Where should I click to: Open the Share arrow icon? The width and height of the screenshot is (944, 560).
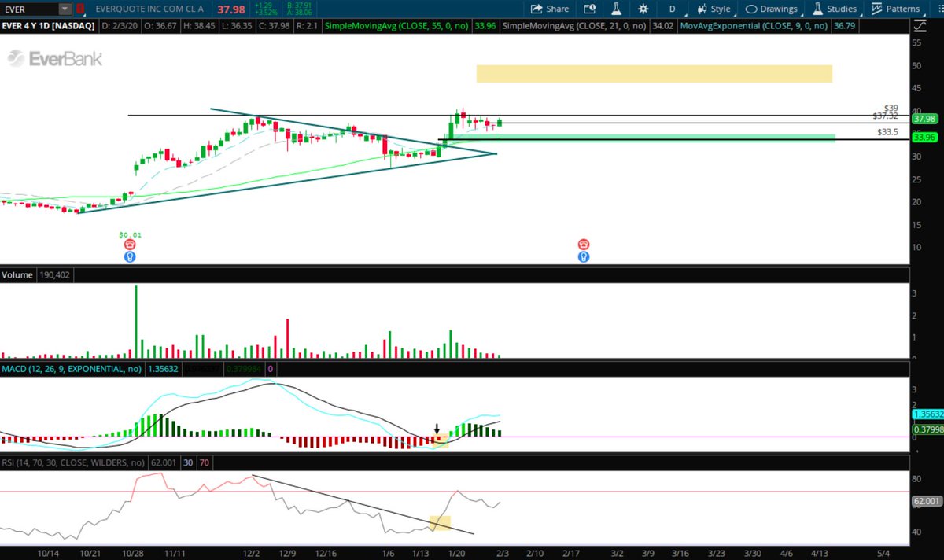pos(537,9)
